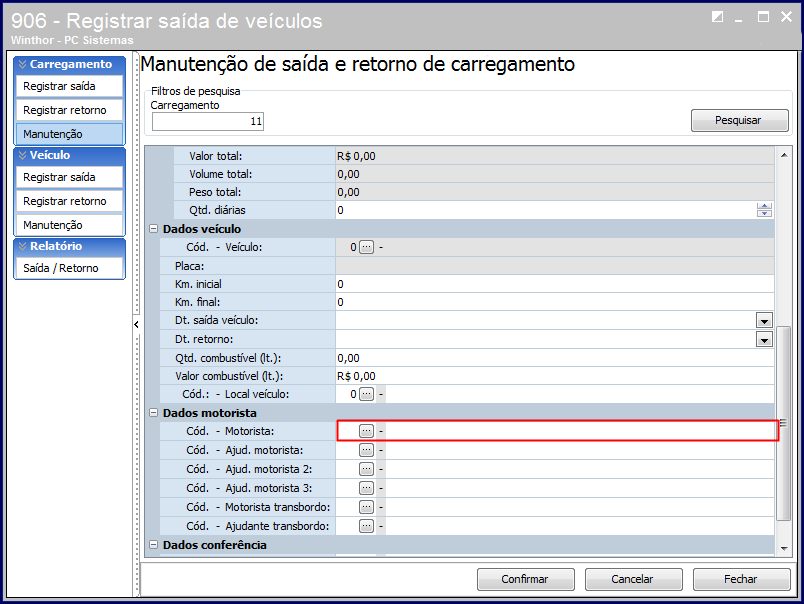Select Registrar saída under Carregamento

click(69, 86)
